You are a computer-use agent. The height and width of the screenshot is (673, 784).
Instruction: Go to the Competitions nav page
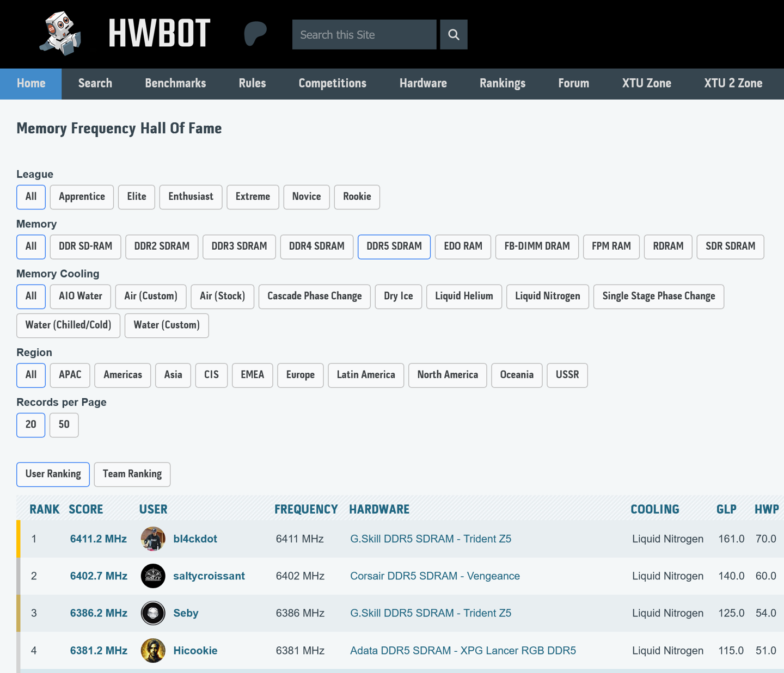point(332,84)
